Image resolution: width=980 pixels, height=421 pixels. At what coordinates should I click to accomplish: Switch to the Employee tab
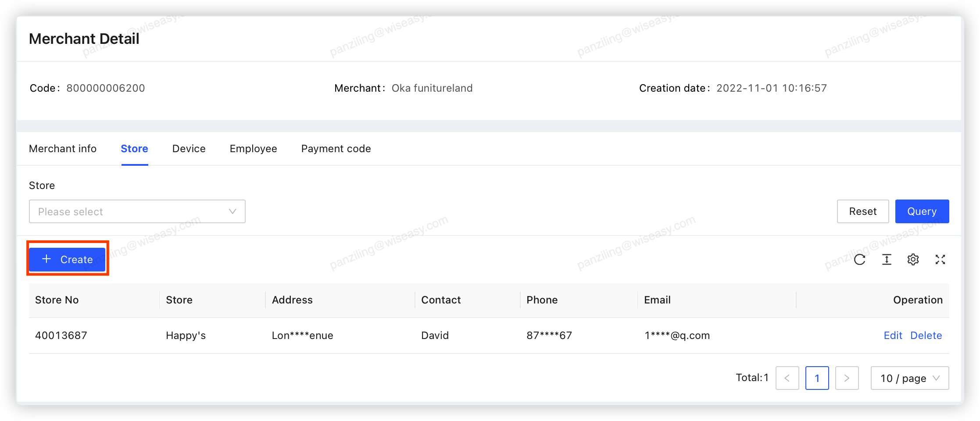(253, 149)
